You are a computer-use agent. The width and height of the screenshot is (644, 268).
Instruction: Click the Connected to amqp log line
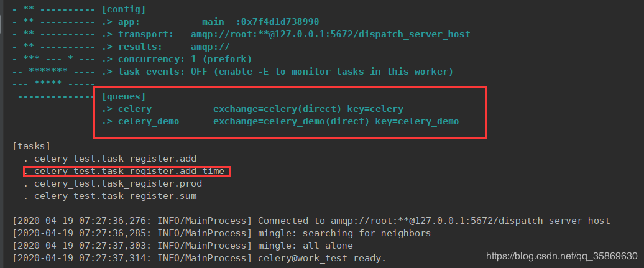click(x=311, y=221)
